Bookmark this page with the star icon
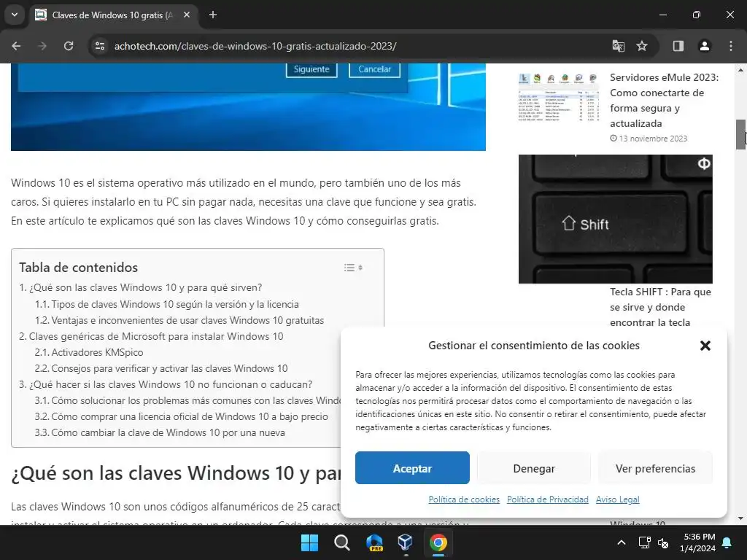This screenshot has width=747, height=560. [x=642, y=46]
